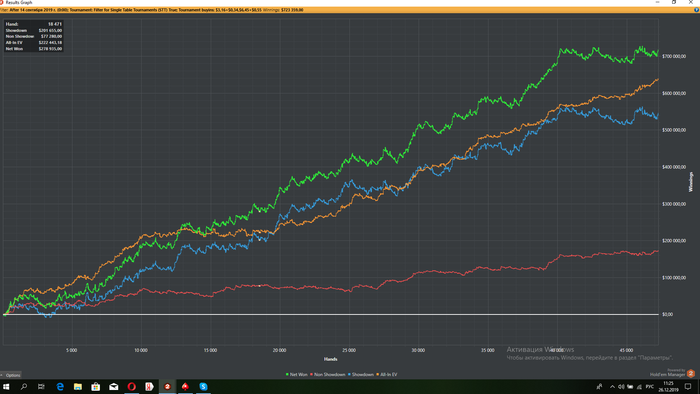Screen dimensions: 700x394
Task: Open the volume control in tray
Action: pyautogui.click(x=621, y=387)
